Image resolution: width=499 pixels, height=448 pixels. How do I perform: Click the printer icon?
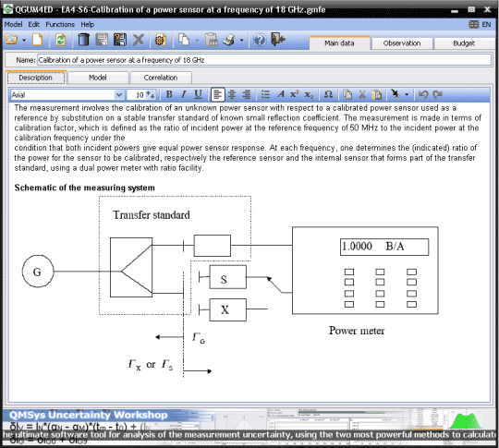click(x=229, y=40)
